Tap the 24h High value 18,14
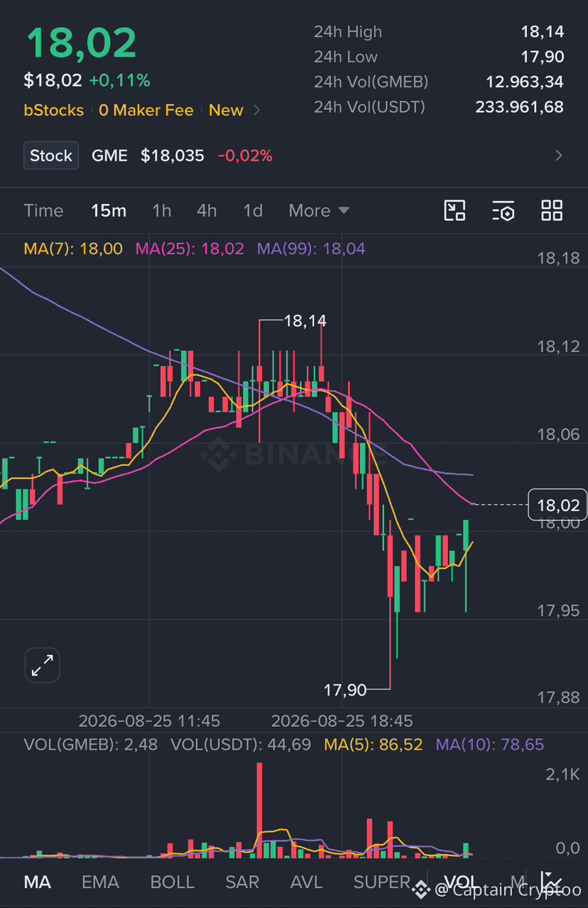Image resolution: width=588 pixels, height=908 pixels. (542, 32)
